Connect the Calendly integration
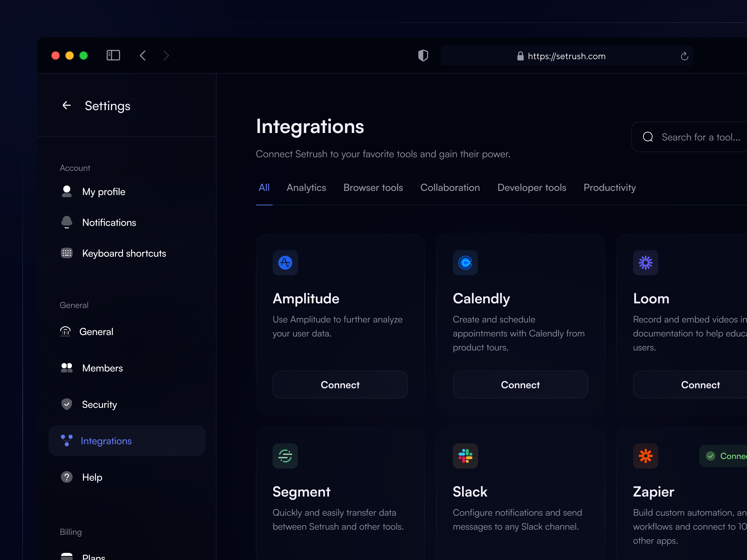The image size is (747, 560). (520, 385)
